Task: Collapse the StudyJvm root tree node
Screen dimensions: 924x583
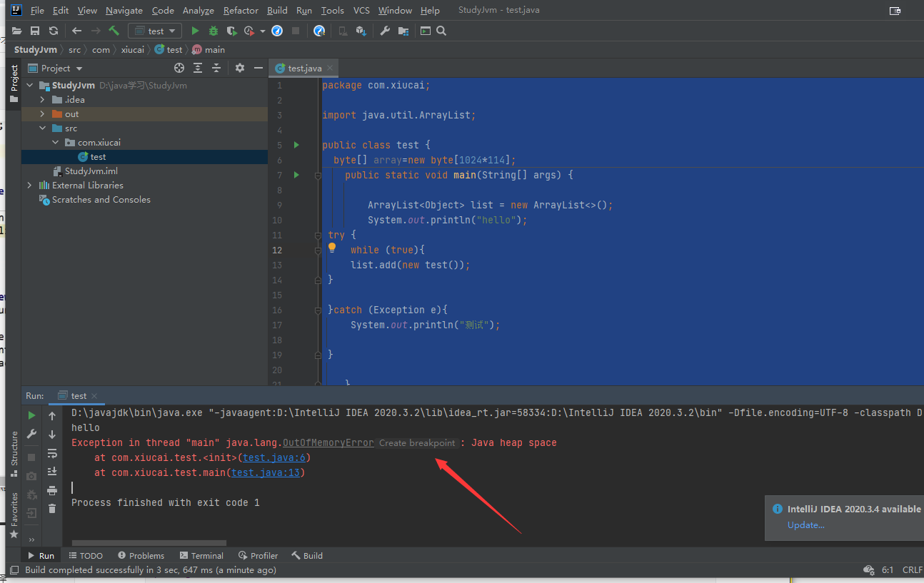Action: tap(30, 85)
